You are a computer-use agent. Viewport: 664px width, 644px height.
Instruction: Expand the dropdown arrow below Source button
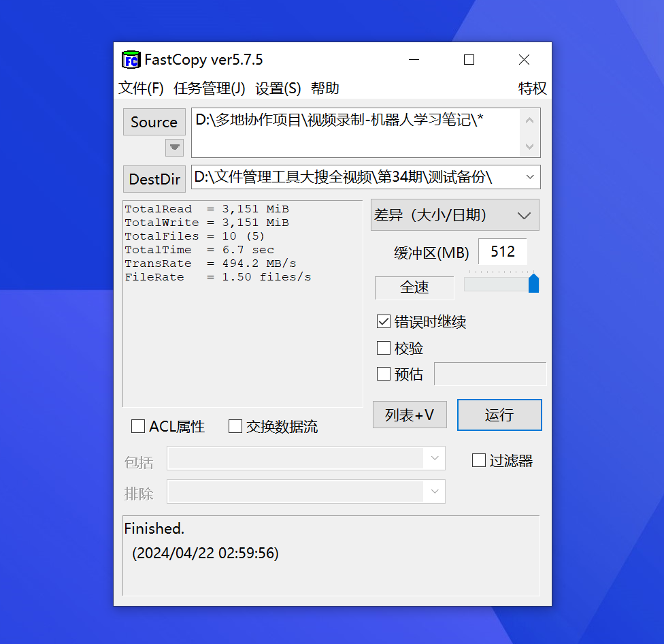pos(174,148)
